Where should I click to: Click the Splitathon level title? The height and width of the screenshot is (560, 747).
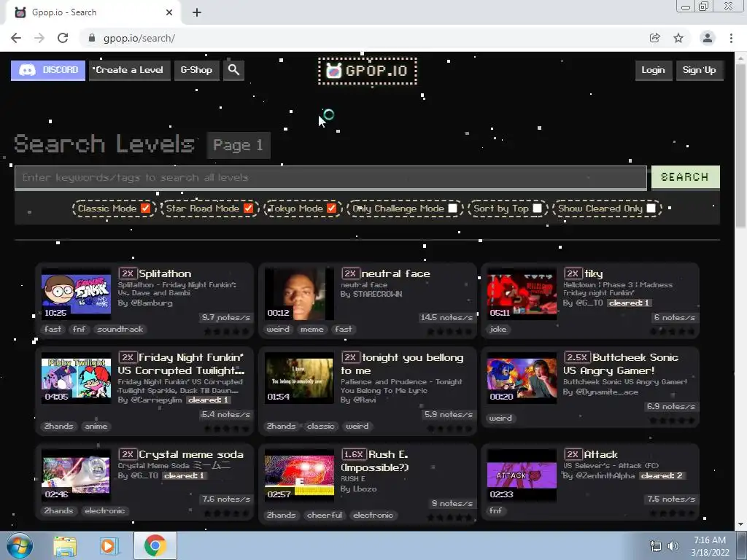165,274
